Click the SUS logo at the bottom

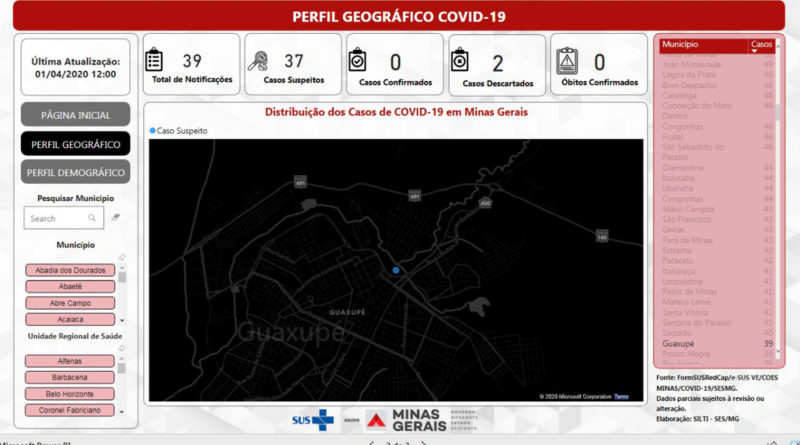coord(313,420)
